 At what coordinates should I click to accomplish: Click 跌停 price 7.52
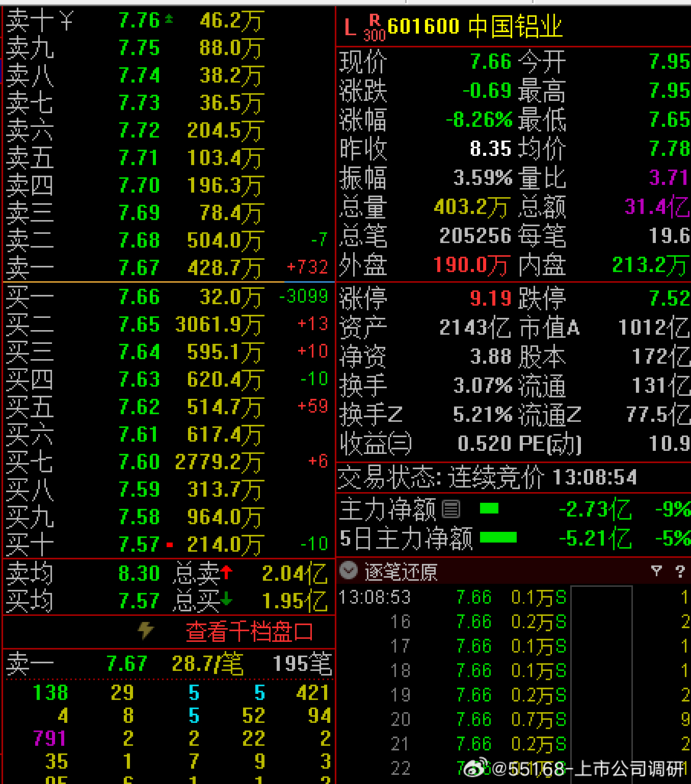coord(670,299)
